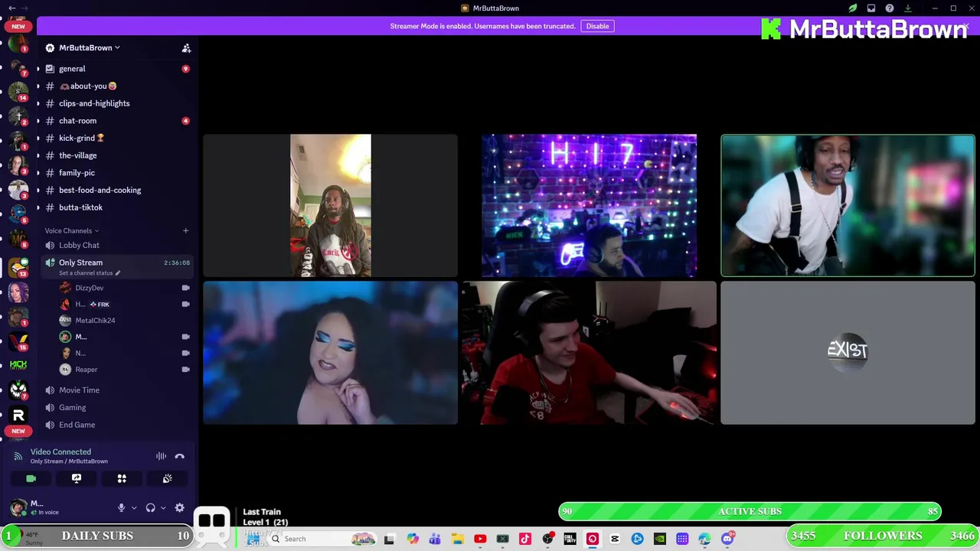Open the Discord inbox icon in title bar
This screenshot has height=551, width=980.
pos(871,8)
